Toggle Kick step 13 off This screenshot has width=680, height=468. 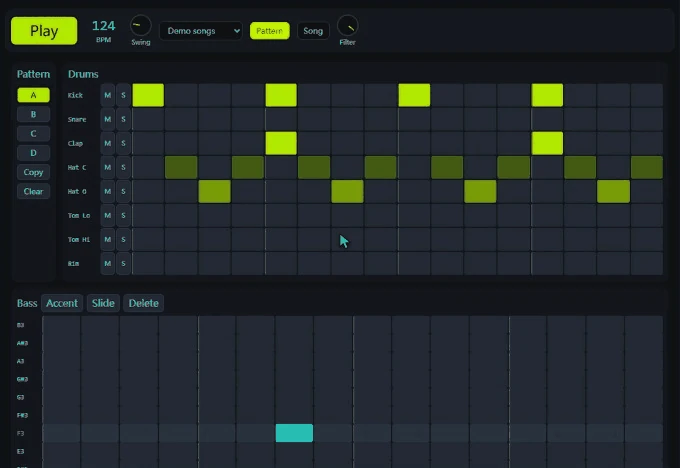[547, 95]
